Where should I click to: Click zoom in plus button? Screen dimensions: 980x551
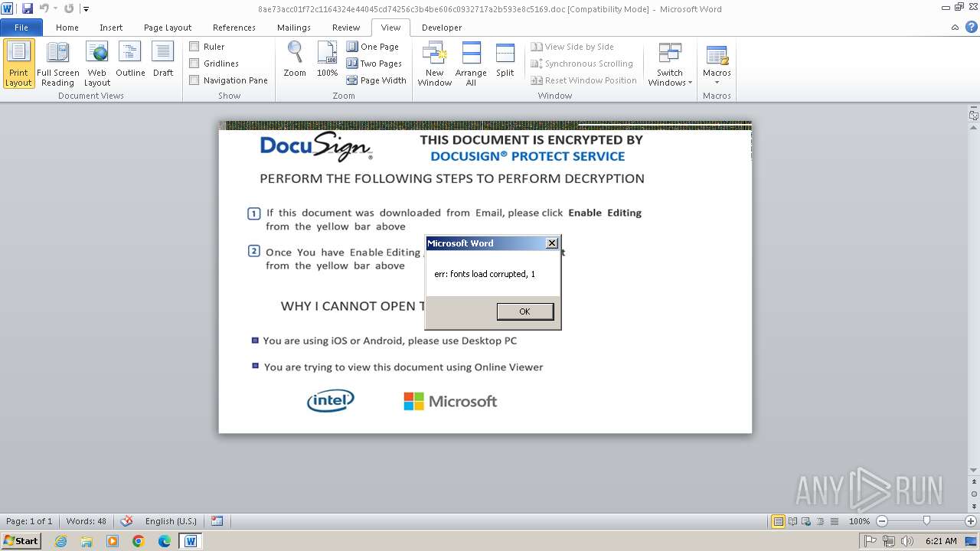[971, 521]
